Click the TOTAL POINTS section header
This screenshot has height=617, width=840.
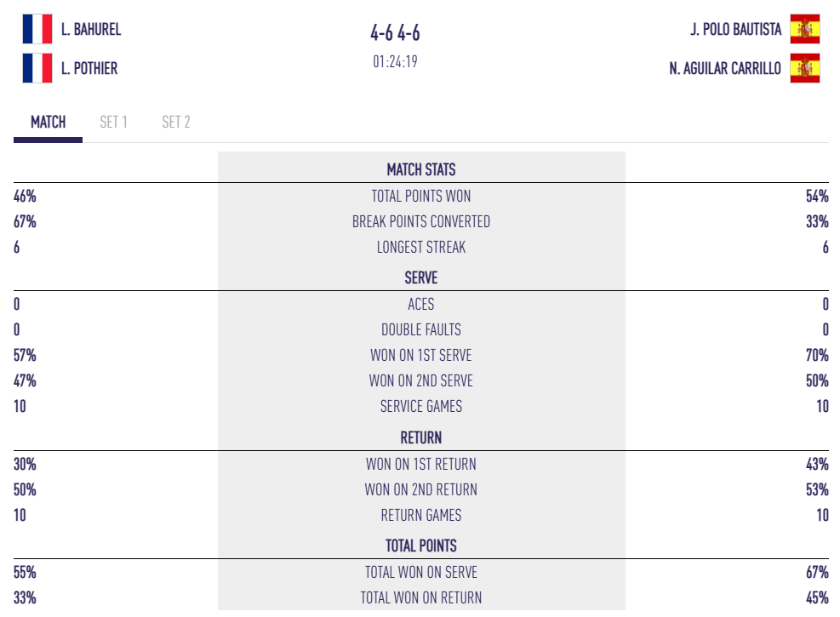421,546
